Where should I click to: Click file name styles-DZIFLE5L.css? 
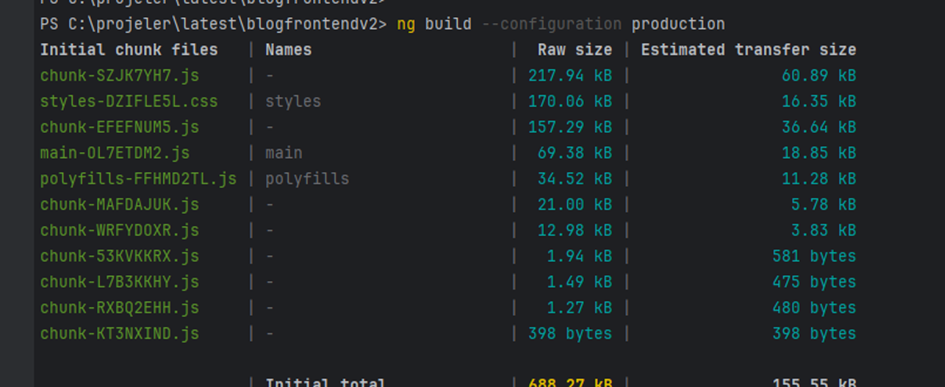pos(129,102)
